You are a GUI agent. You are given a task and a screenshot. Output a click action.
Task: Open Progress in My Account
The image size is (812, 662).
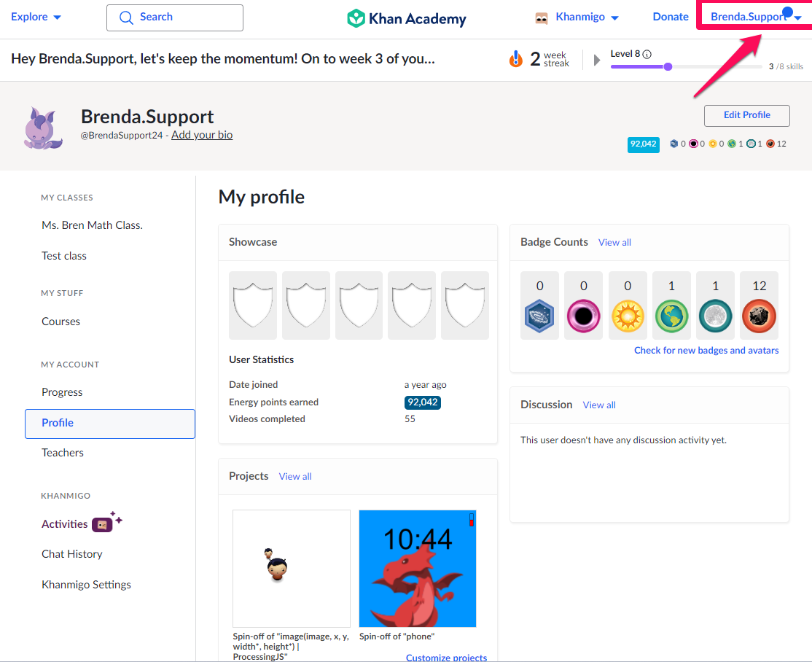(x=62, y=392)
